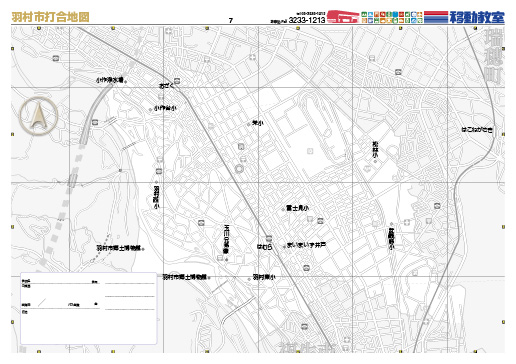Click the 移動教室 blue logo
The image size is (516, 364).
tap(477, 17)
